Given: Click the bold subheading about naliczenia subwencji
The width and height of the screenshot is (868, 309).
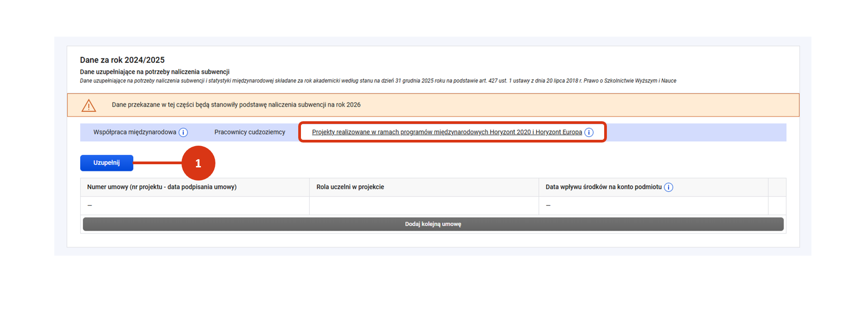Looking at the screenshot, I should tap(154, 71).
